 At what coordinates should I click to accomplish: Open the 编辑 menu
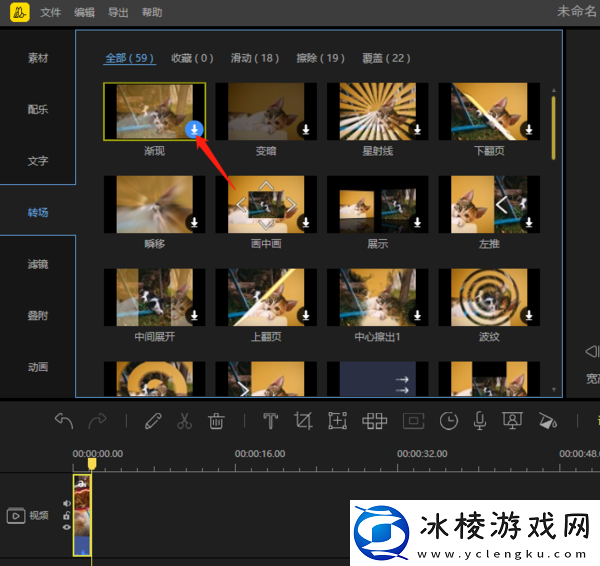coord(84,13)
